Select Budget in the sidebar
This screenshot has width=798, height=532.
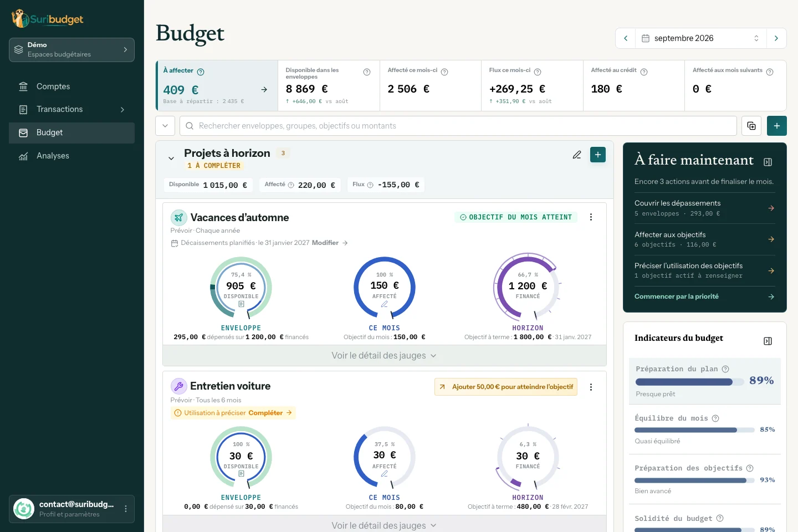(x=71, y=133)
